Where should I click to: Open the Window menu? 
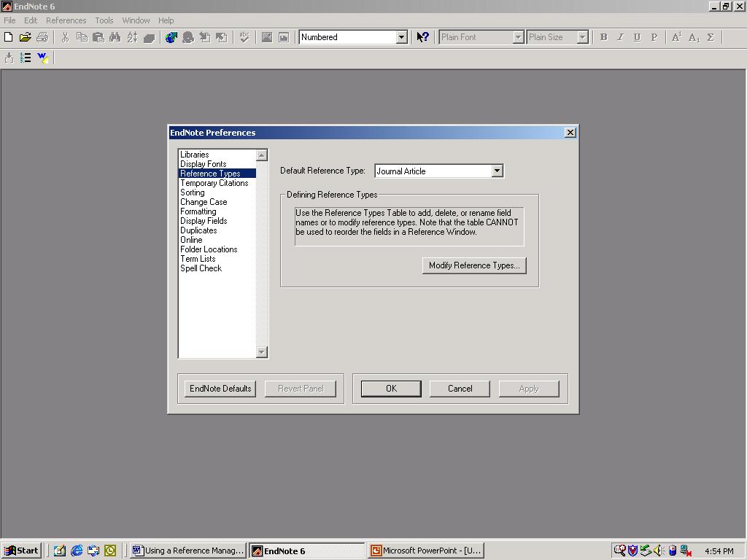pyautogui.click(x=136, y=20)
